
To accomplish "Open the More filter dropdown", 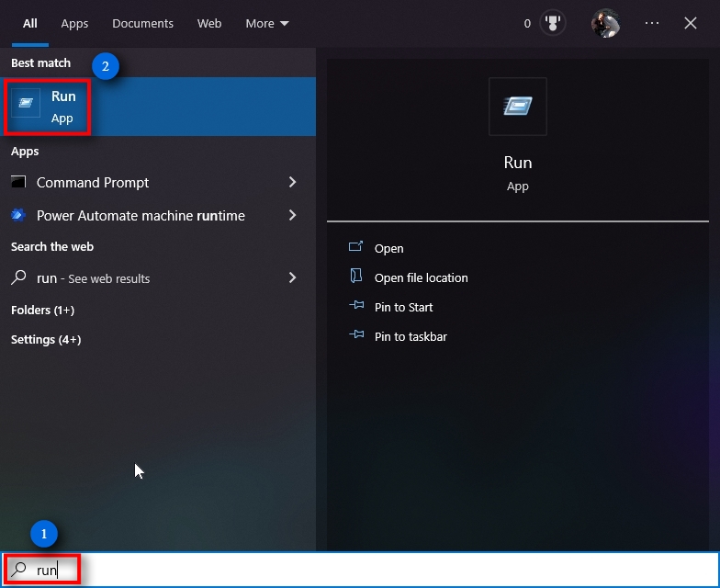I will tap(266, 24).
